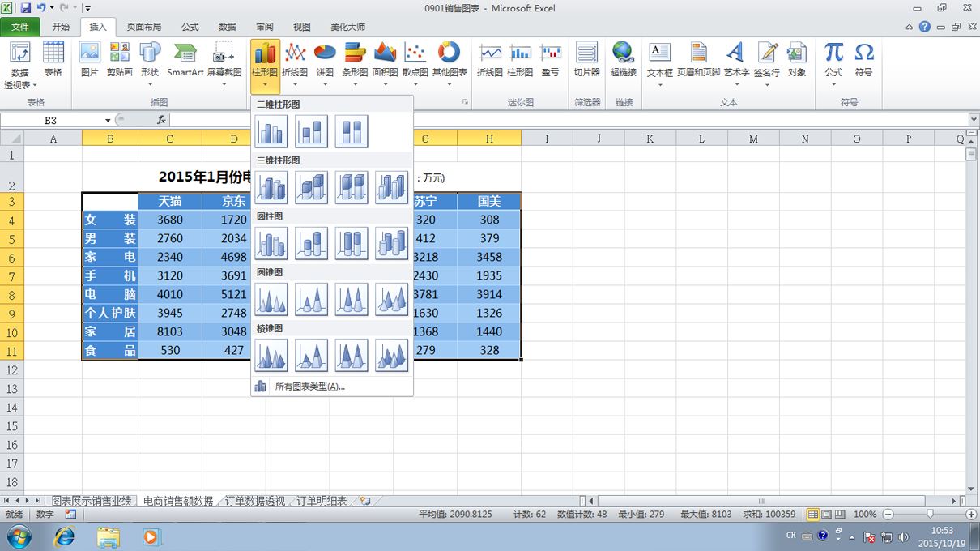
Task: Open the 文件 File tab
Action: point(20,27)
